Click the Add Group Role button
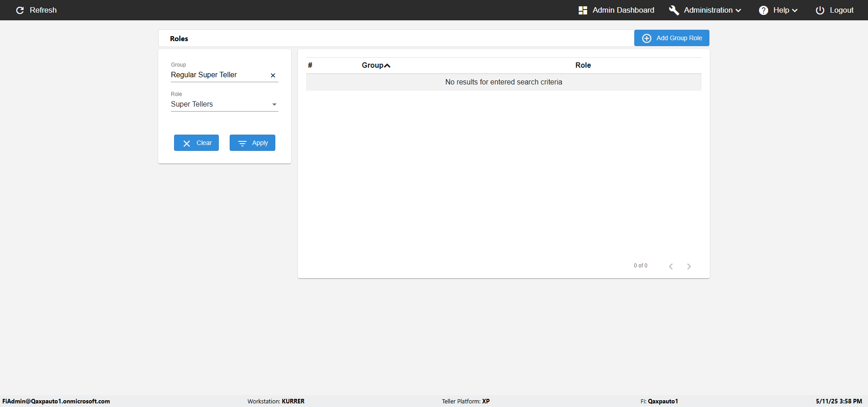 point(672,38)
